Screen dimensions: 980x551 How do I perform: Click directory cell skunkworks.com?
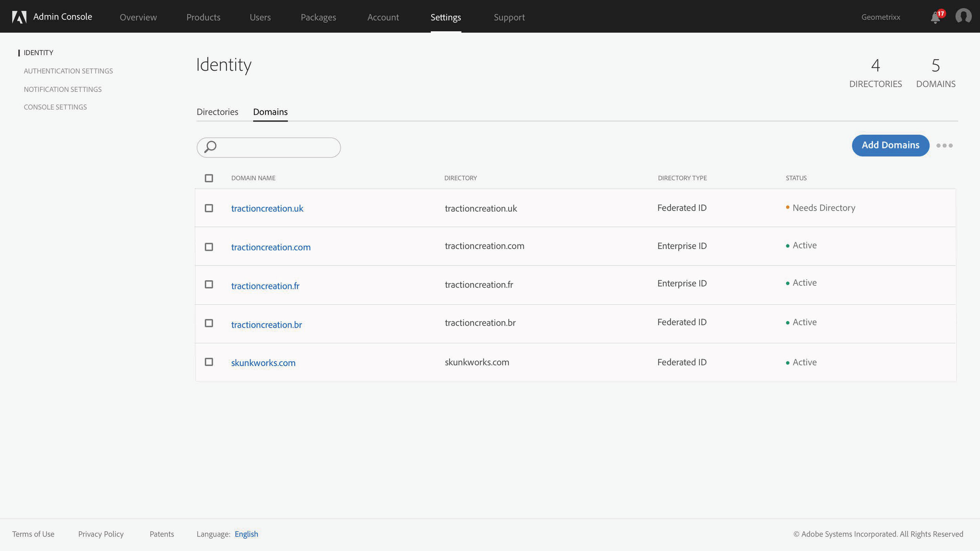coord(477,362)
